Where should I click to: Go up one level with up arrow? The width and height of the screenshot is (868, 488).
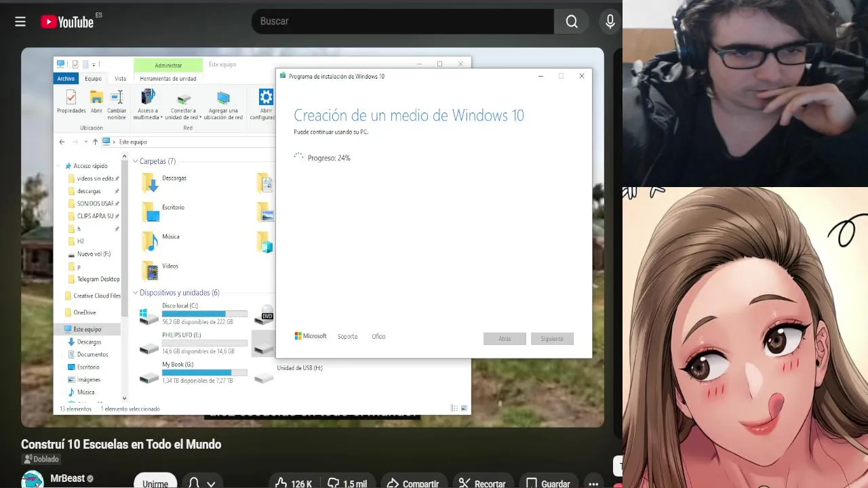(x=95, y=142)
